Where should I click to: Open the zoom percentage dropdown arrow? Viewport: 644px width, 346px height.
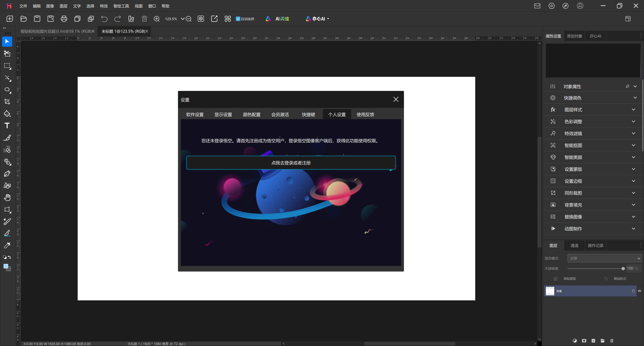(x=183, y=19)
